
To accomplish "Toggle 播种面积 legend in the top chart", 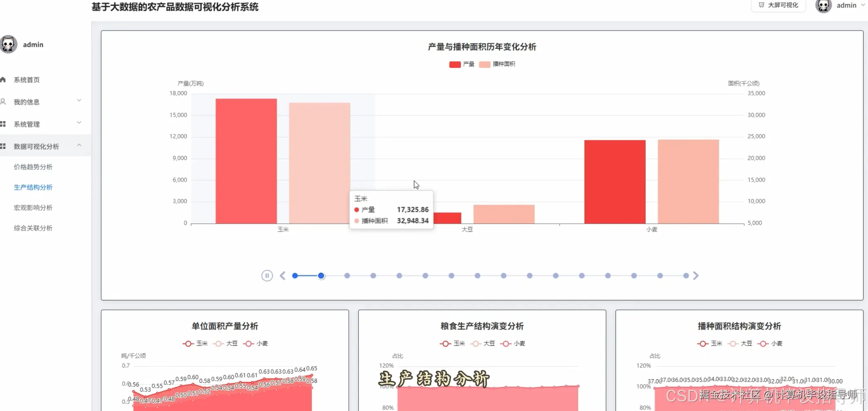I will pyautogui.click(x=497, y=64).
